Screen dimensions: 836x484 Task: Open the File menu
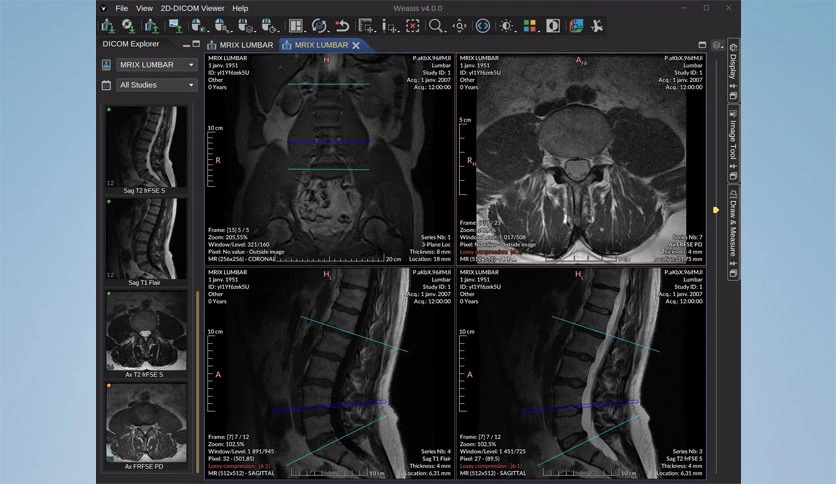(122, 8)
